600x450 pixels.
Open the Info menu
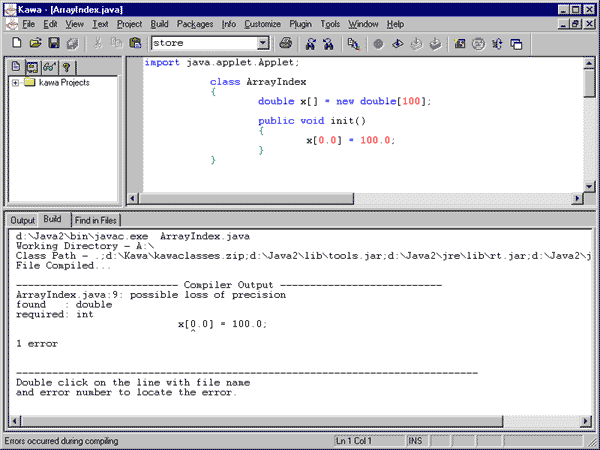(x=229, y=24)
